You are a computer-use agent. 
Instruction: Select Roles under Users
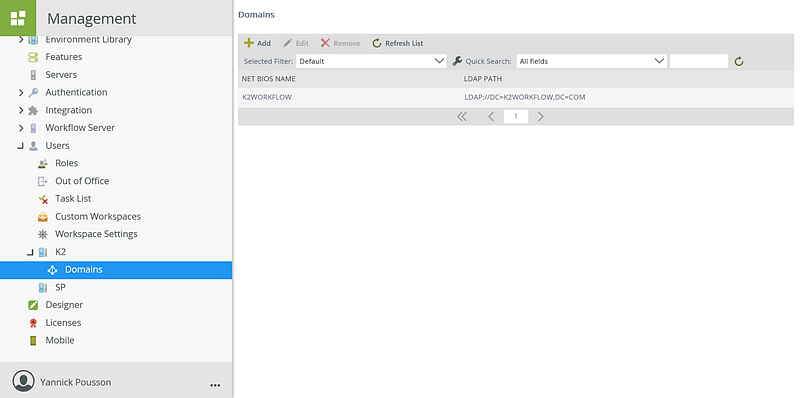point(66,163)
